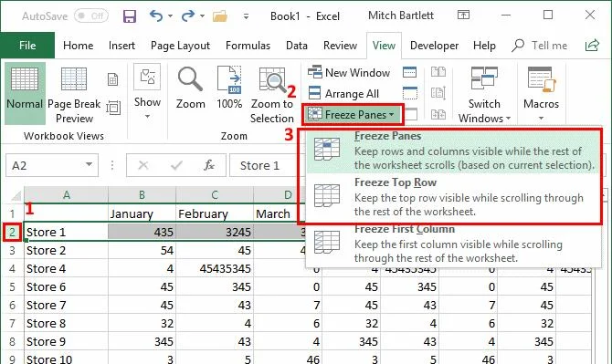
Task: Click Reset Window Position icon
Action: (x=438, y=114)
